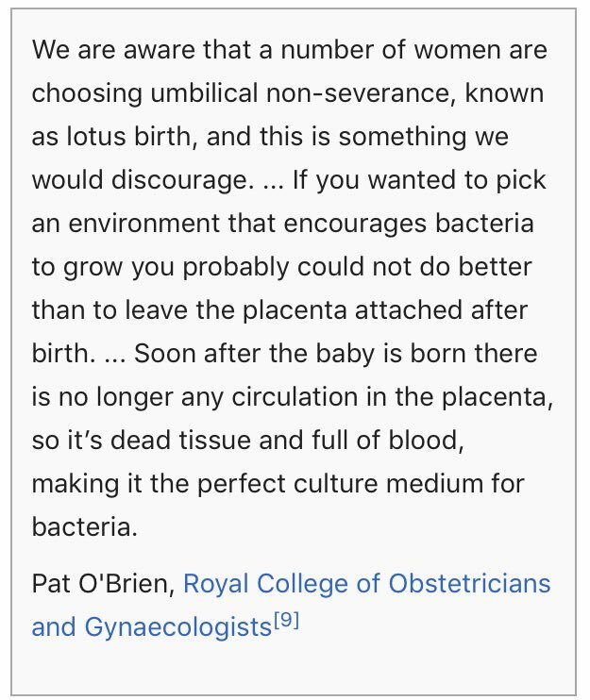Viewport: 590px width, 700px height.
Task: Select the word 'discourage' in the quote
Action: point(178,180)
